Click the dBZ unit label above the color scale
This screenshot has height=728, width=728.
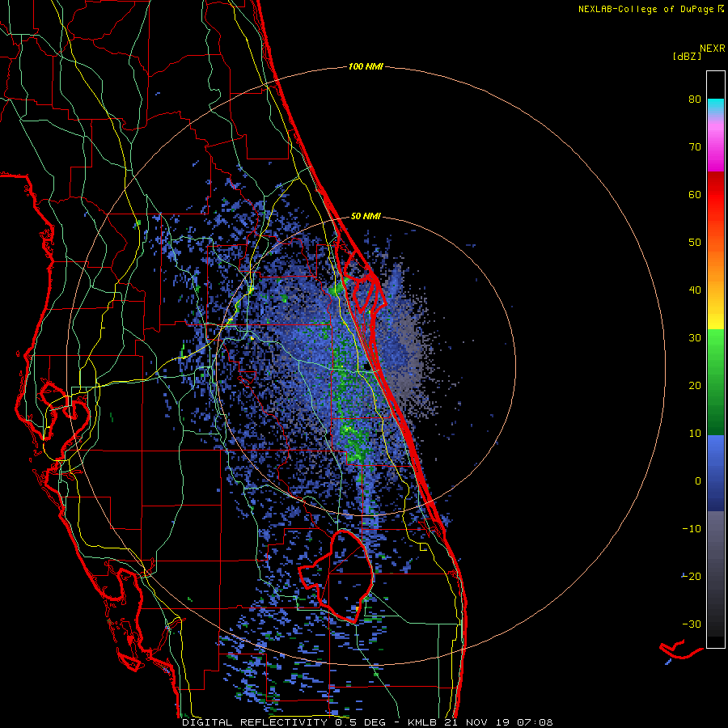point(686,57)
